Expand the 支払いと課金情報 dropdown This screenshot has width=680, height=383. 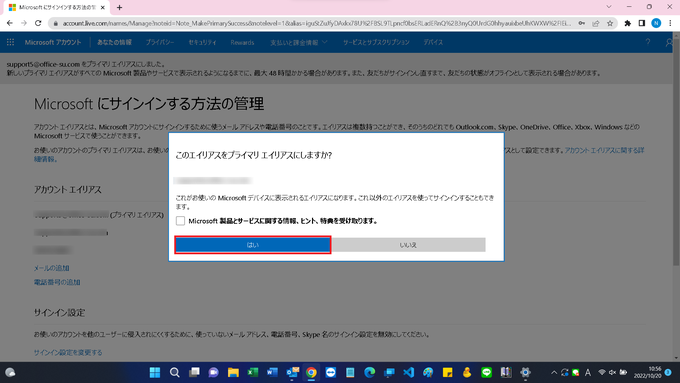(299, 42)
